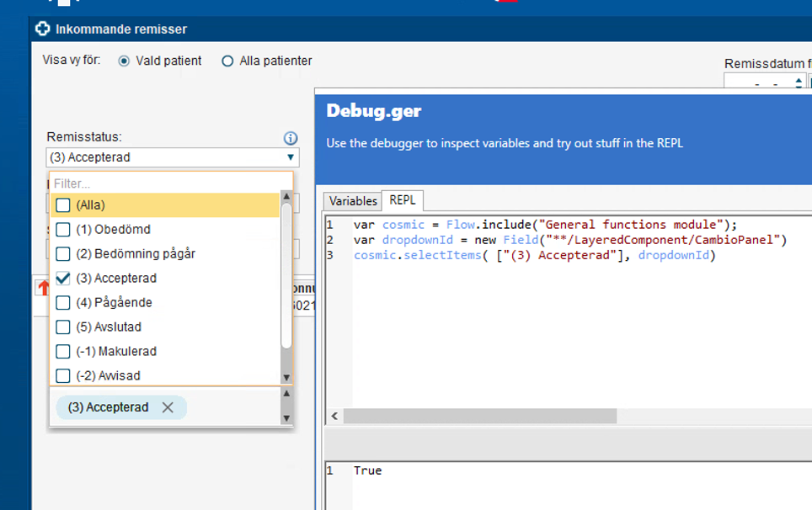Click the Filter... search field

(x=168, y=183)
